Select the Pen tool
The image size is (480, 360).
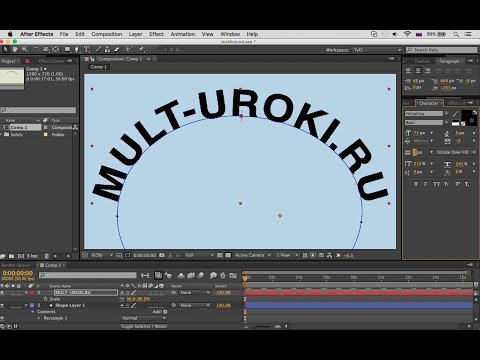tap(77, 49)
